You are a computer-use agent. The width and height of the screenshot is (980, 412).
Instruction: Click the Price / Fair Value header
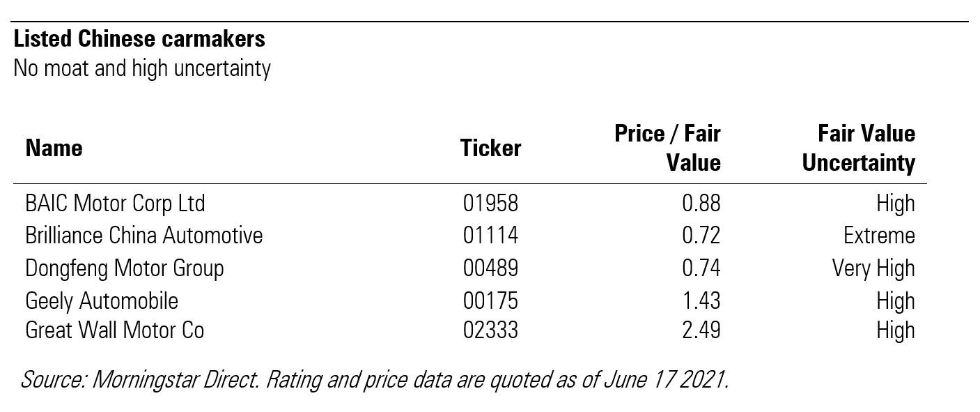[x=667, y=148]
